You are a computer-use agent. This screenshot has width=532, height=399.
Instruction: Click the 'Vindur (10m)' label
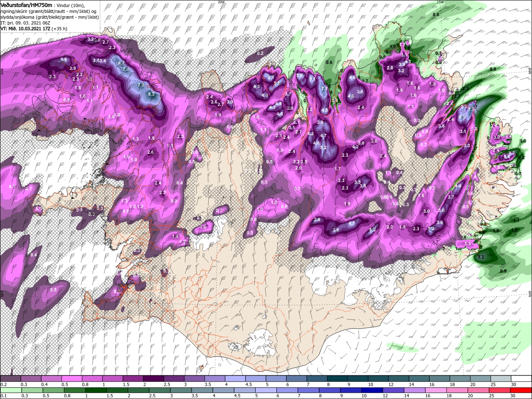70,5
